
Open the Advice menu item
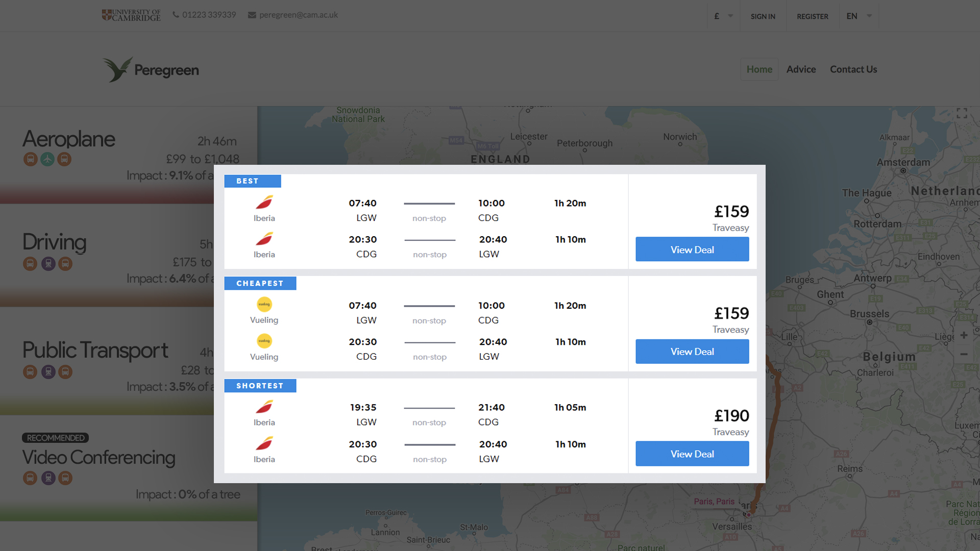coord(801,69)
